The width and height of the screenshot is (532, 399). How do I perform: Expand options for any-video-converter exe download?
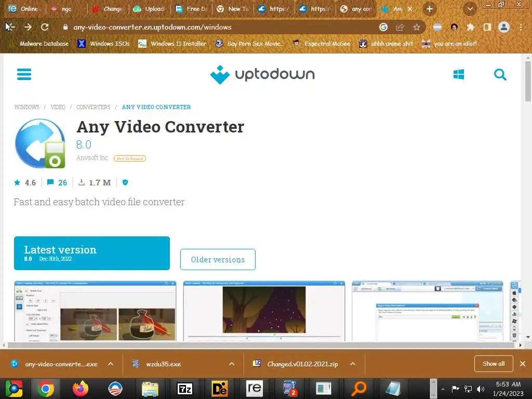111,364
